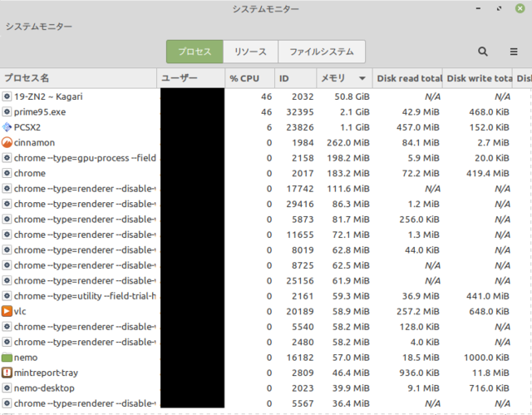Open the リソース tab
The image size is (532, 415).
tap(250, 52)
